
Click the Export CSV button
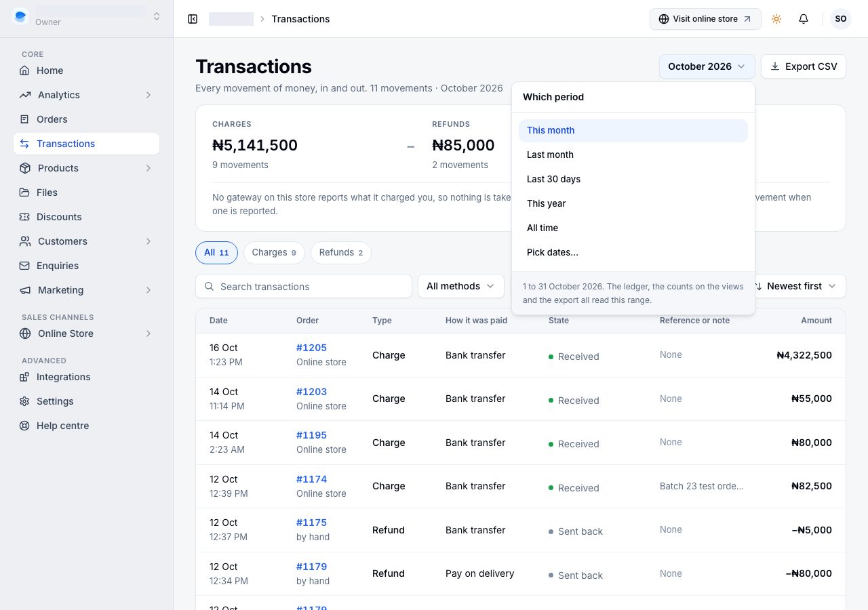coord(804,66)
